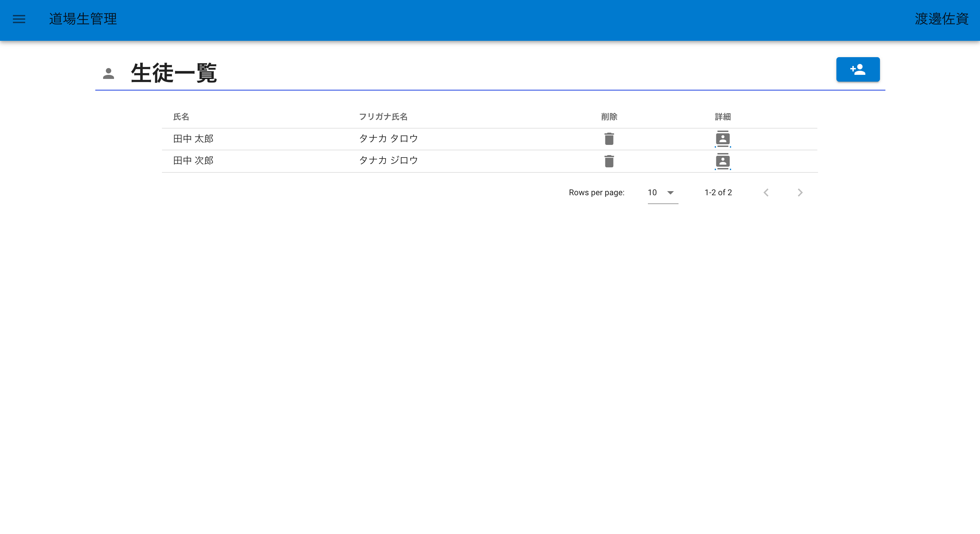Screen dimensions: 980x534
Task: Click the contact card icon in 詳細 column
Action: pyautogui.click(x=722, y=138)
